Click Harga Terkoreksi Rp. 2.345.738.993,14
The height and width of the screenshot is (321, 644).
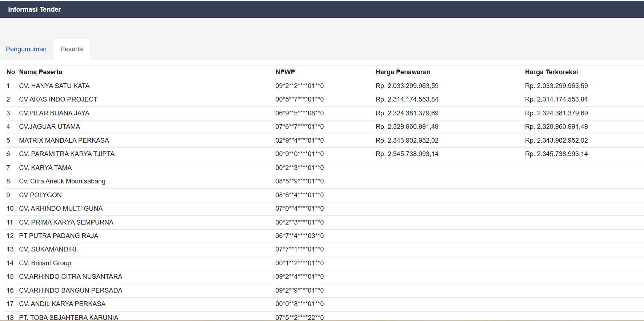tap(556, 154)
